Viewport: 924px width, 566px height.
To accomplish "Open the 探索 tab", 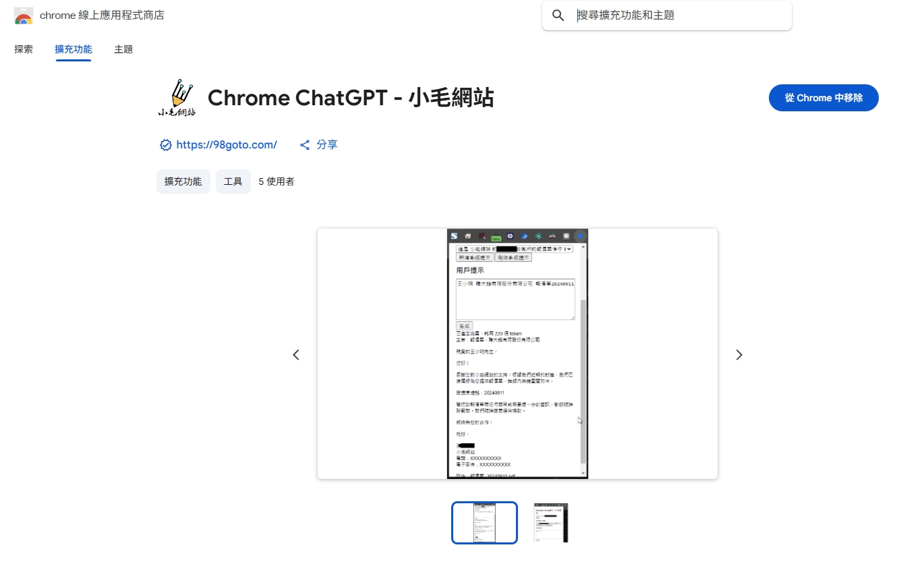I will pyautogui.click(x=24, y=49).
